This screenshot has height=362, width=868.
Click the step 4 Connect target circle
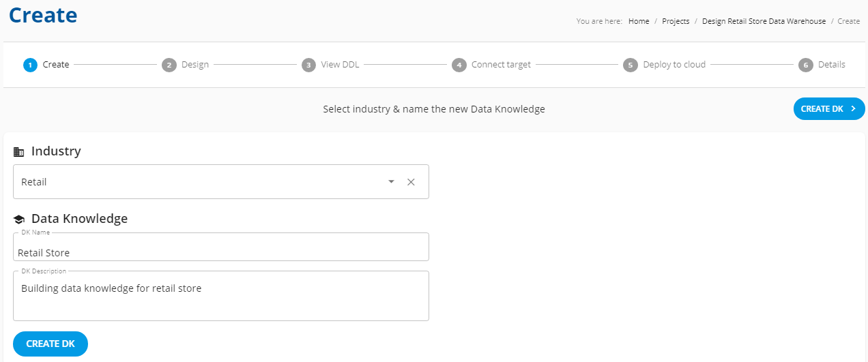[x=459, y=65]
